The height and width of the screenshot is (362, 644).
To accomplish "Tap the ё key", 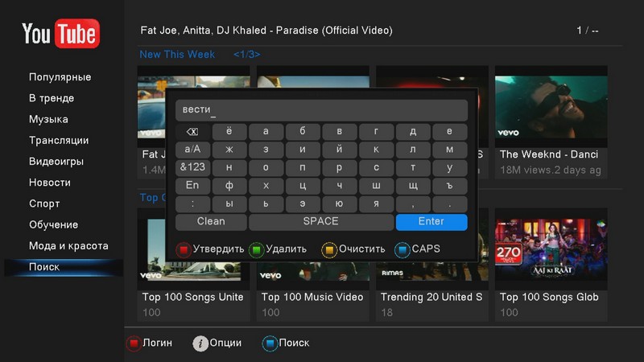I will pyautogui.click(x=229, y=132).
